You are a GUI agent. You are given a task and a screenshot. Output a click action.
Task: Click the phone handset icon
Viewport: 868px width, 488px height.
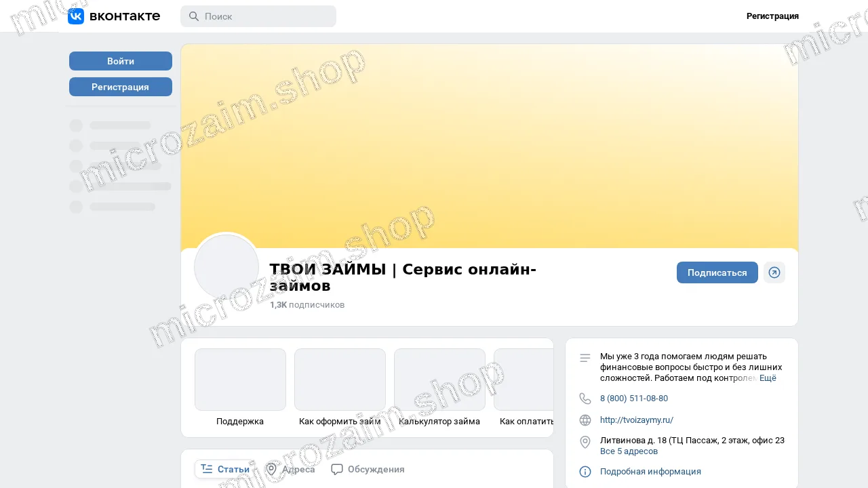pos(585,399)
